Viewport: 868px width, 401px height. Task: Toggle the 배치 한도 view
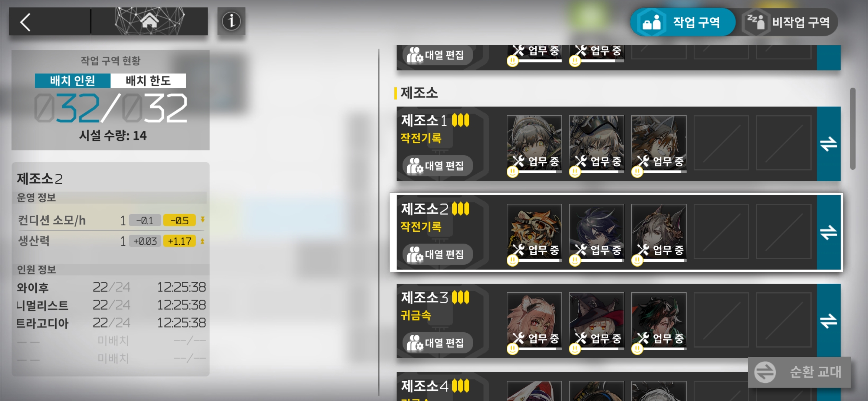click(148, 81)
